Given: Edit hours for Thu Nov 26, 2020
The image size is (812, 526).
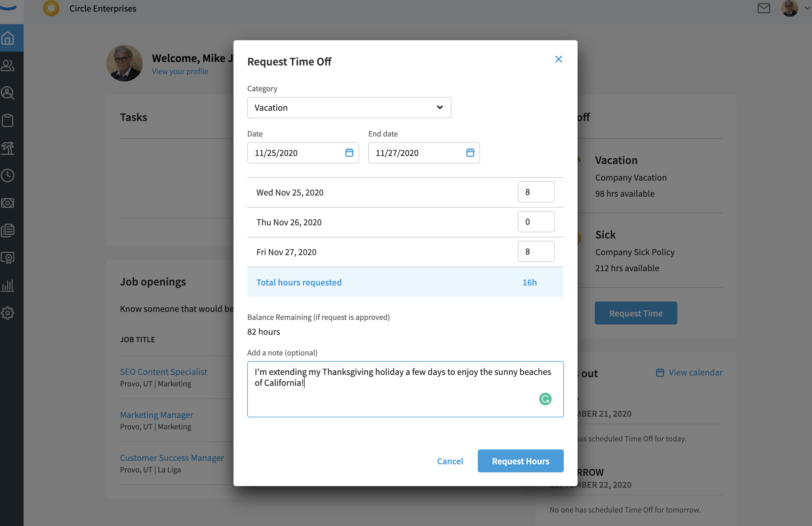Looking at the screenshot, I should [x=536, y=222].
